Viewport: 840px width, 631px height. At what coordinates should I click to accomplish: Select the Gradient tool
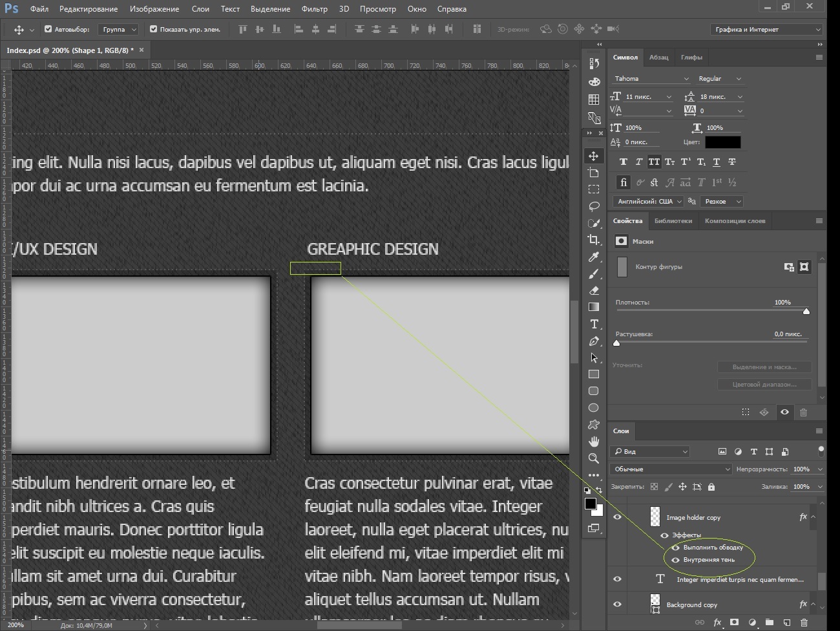[x=594, y=307]
